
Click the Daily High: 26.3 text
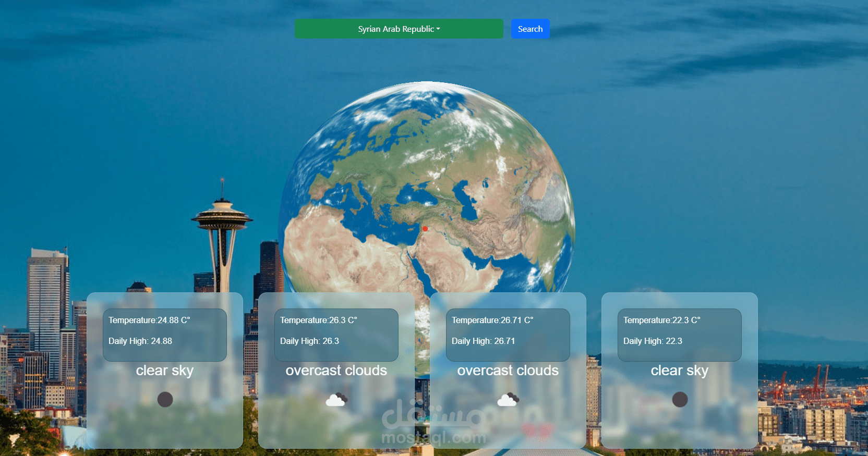pyautogui.click(x=309, y=341)
